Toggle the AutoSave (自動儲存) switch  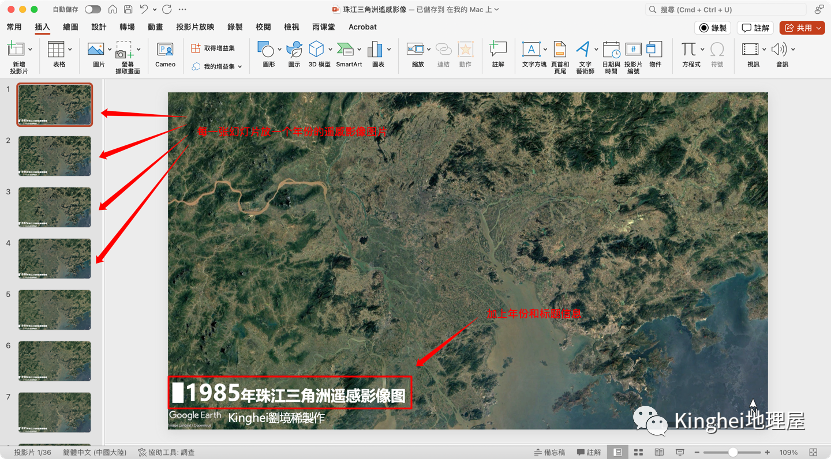pos(94,9)
